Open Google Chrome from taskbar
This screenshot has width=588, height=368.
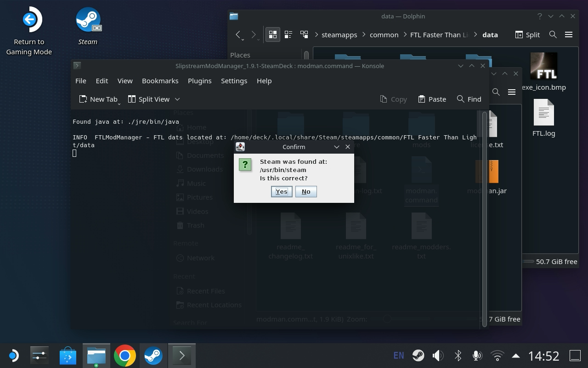[x=124, y=356]
